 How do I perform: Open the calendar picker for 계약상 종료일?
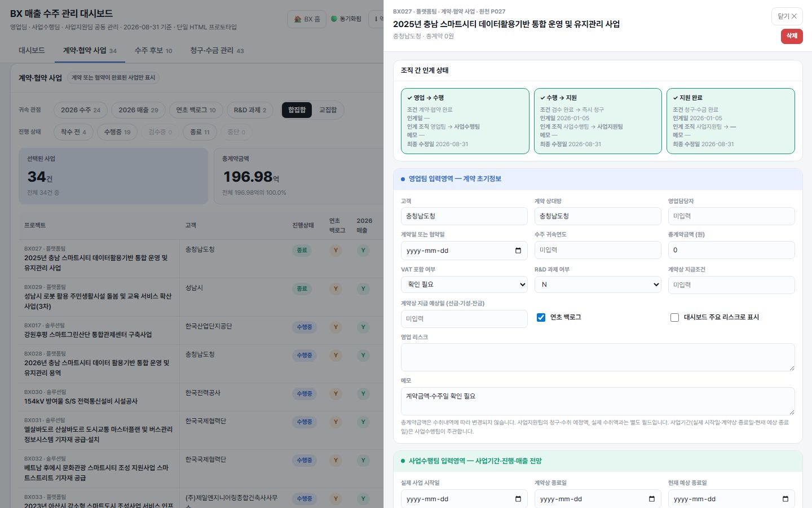coord(652,499)
